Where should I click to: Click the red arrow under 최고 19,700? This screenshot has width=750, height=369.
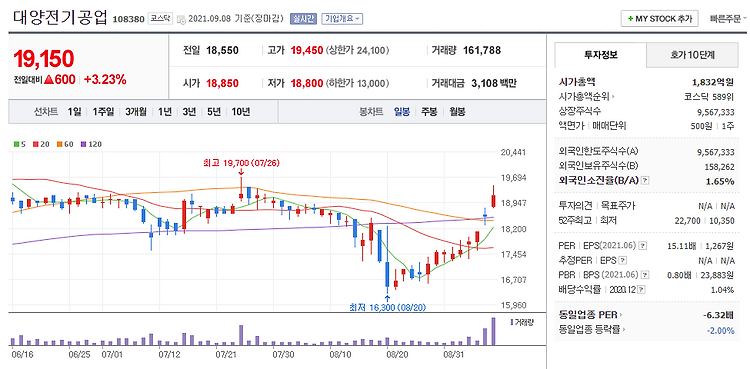(241, 171)
